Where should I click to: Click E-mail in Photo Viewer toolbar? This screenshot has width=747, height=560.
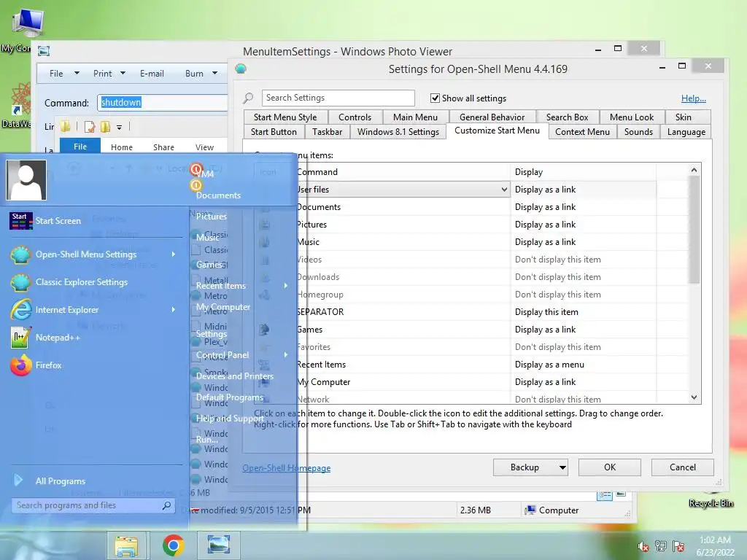[x=152, y=74]
